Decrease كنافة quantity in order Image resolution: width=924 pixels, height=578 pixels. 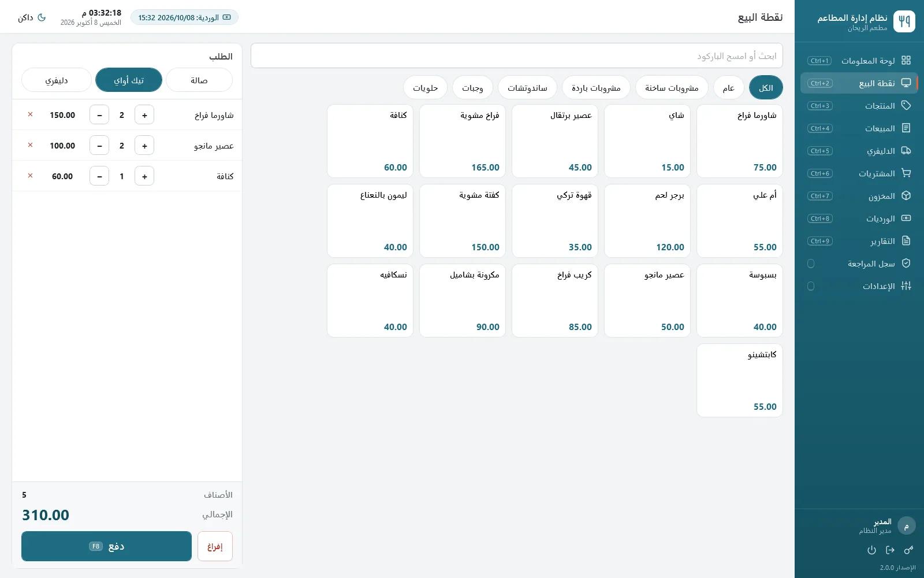pos(99,176)
